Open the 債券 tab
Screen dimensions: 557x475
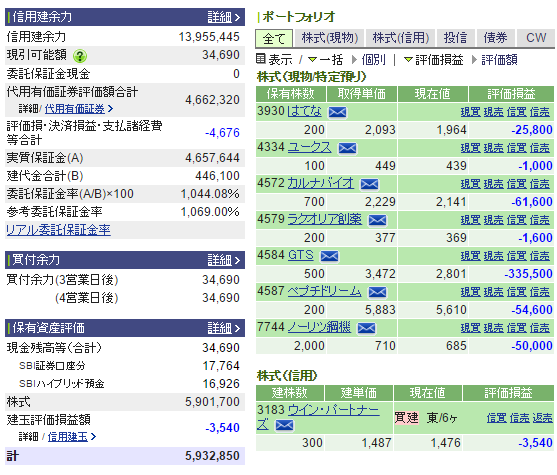coord(495,38)
